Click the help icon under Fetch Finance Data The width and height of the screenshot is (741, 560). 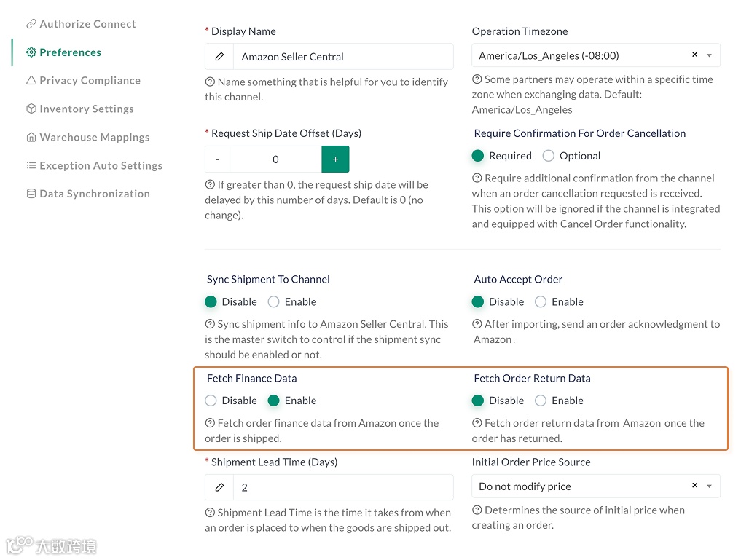click(210, 423)
